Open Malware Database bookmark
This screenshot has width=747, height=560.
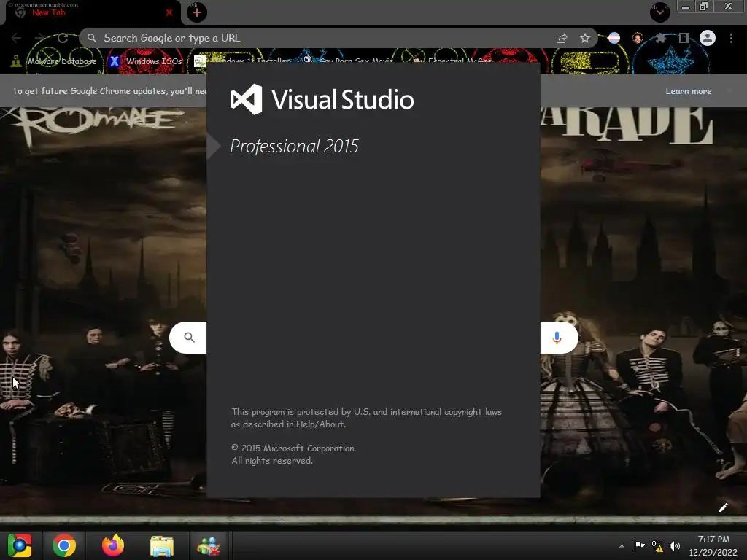[54, 61]
